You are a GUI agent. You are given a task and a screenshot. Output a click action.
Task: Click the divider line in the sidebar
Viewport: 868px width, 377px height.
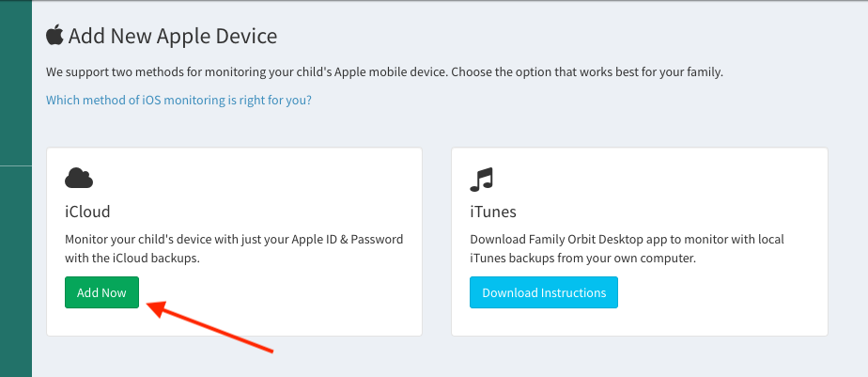click(15, 165)
